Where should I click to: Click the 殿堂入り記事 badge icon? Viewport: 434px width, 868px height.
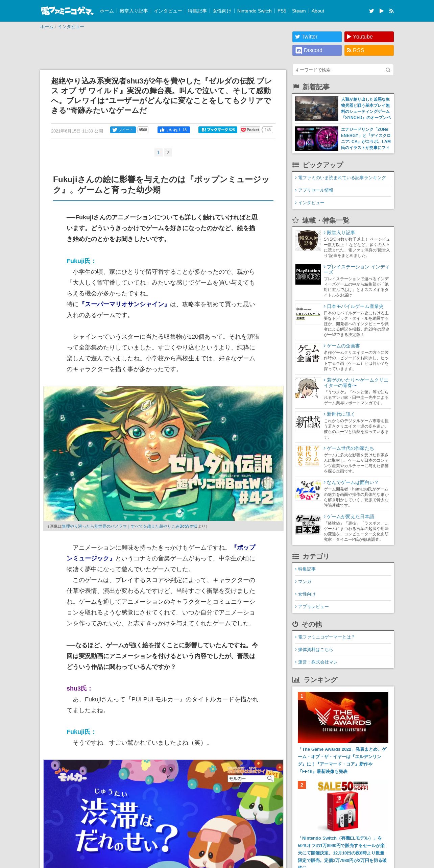[x=308, y=240]
